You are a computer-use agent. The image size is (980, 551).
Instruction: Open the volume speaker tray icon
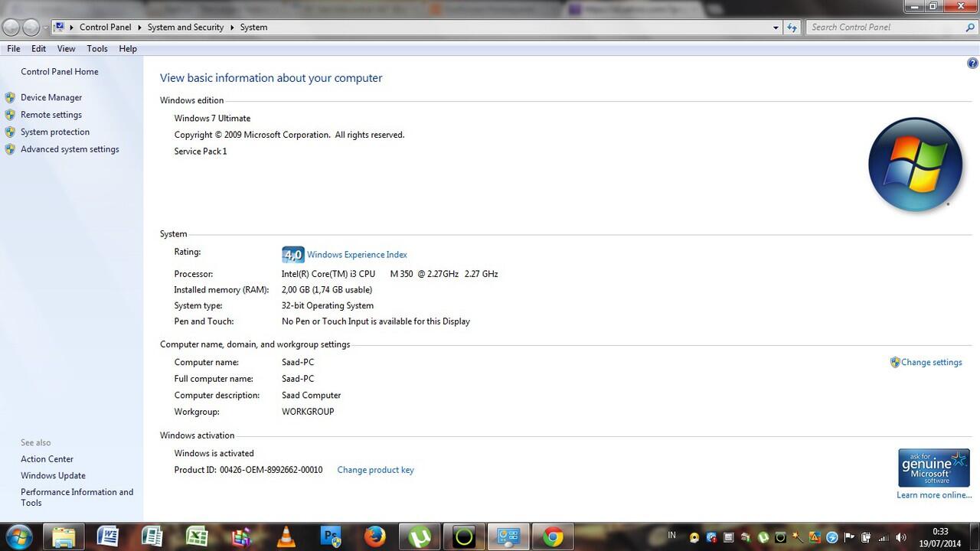click(x=900, y=538)
